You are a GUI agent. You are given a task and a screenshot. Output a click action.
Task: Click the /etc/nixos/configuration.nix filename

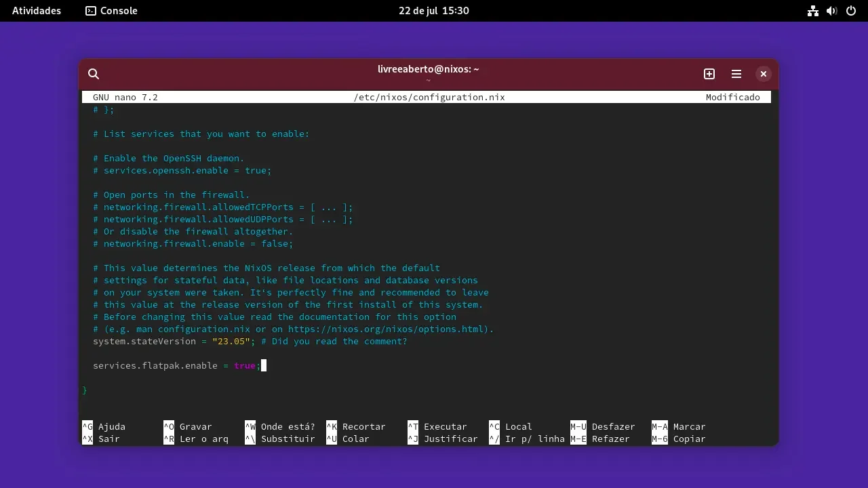(x=429, y=98)
